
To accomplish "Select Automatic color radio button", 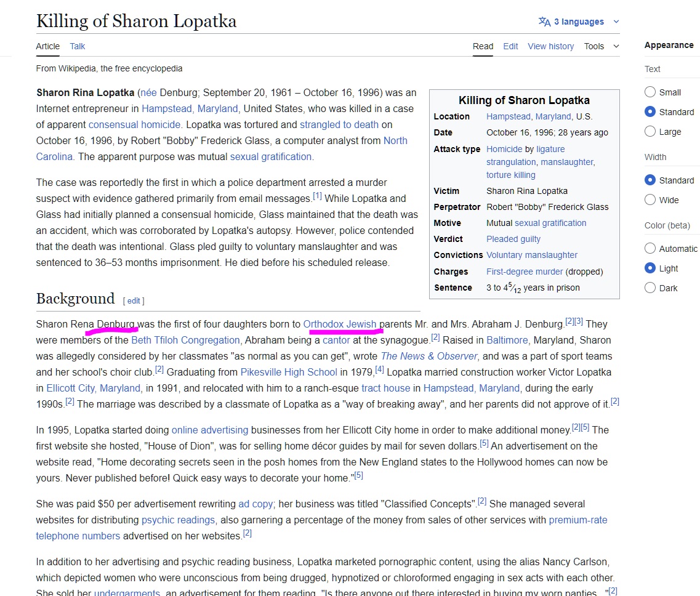I will (x=650, y=248).
